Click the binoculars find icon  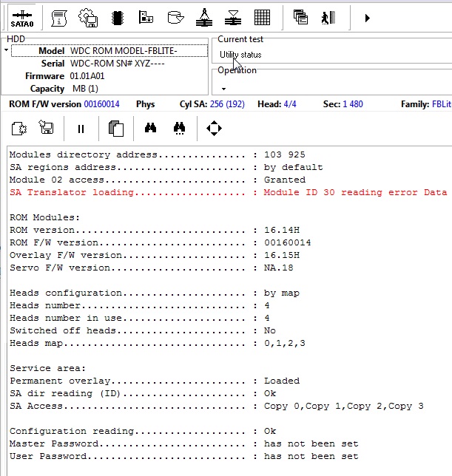150,128
